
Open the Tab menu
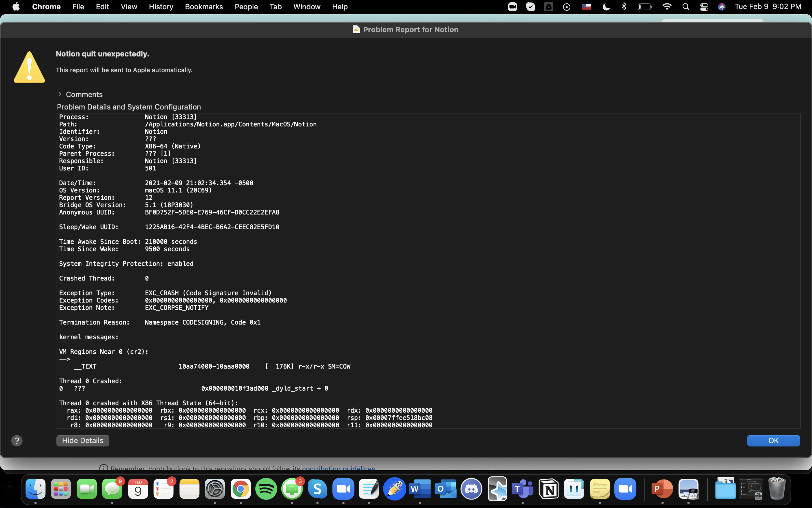pos(275,7)
